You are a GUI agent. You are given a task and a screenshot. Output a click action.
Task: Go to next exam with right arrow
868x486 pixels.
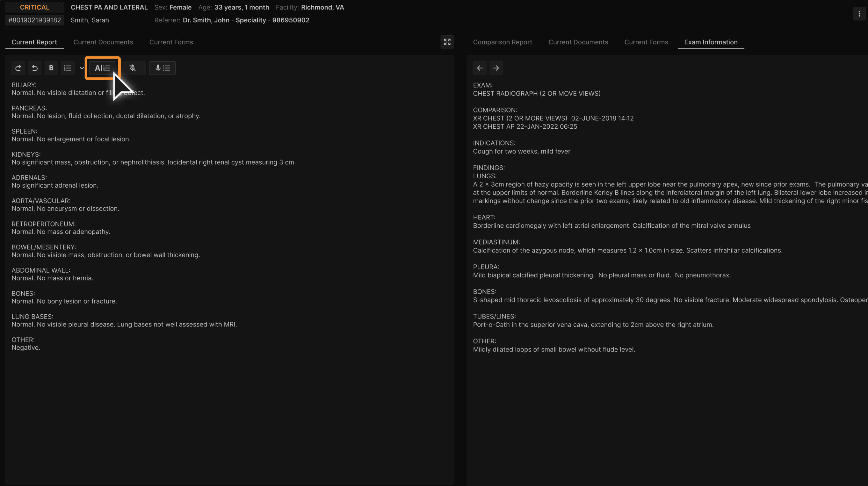pos(496,68)
